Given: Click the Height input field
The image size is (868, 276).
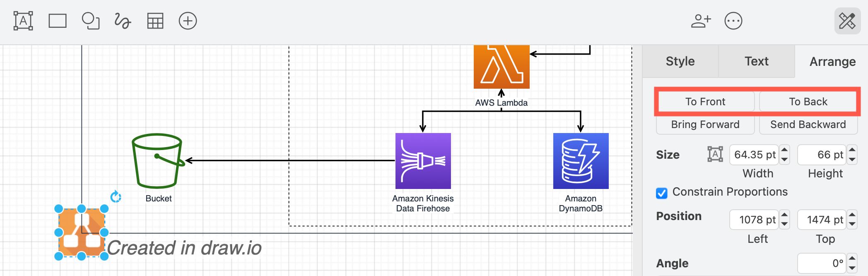Looking at the screenshot, I should pos(822,155).
